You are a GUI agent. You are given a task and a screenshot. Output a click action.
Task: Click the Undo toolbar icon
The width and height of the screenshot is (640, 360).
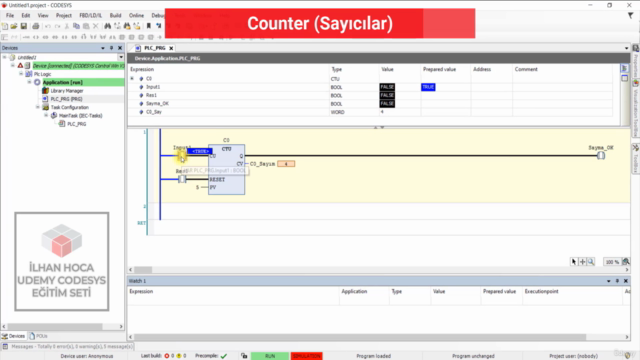[x=48, y=26]
